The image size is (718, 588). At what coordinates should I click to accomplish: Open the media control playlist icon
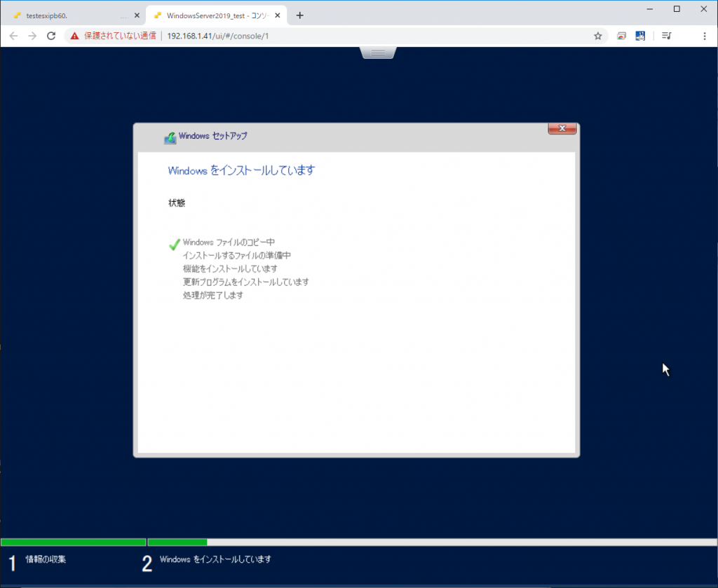[667, 36]
